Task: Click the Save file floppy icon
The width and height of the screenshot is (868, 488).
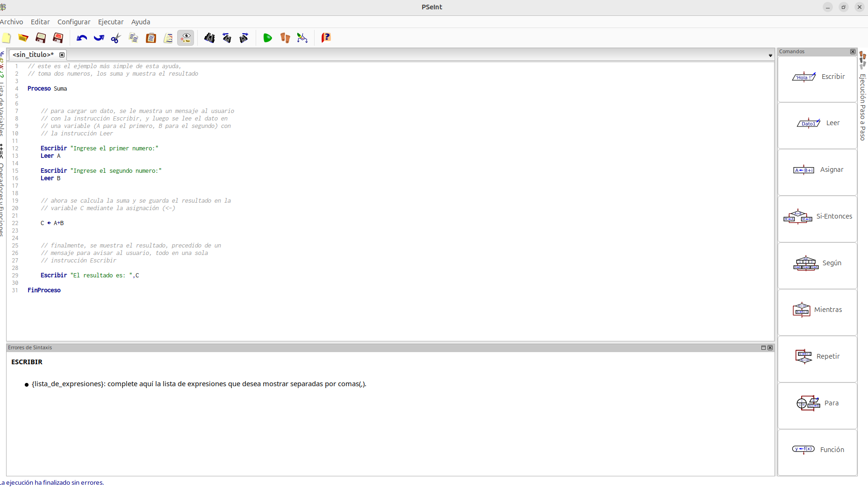Action: pos(41,38)
